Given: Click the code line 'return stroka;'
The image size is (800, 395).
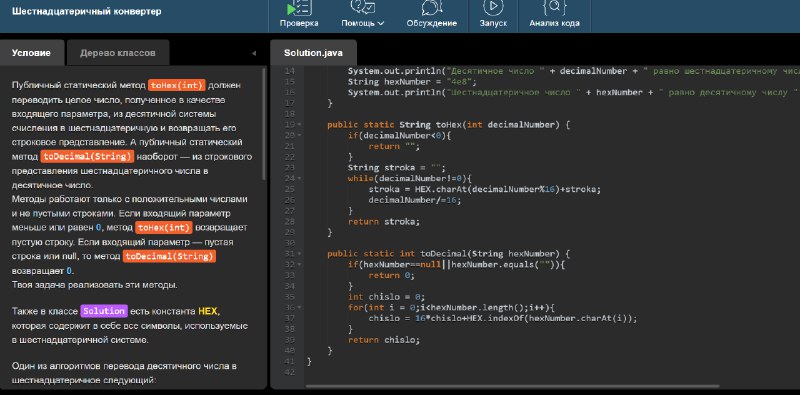Looking at the screenshot, I should point(383,221).
